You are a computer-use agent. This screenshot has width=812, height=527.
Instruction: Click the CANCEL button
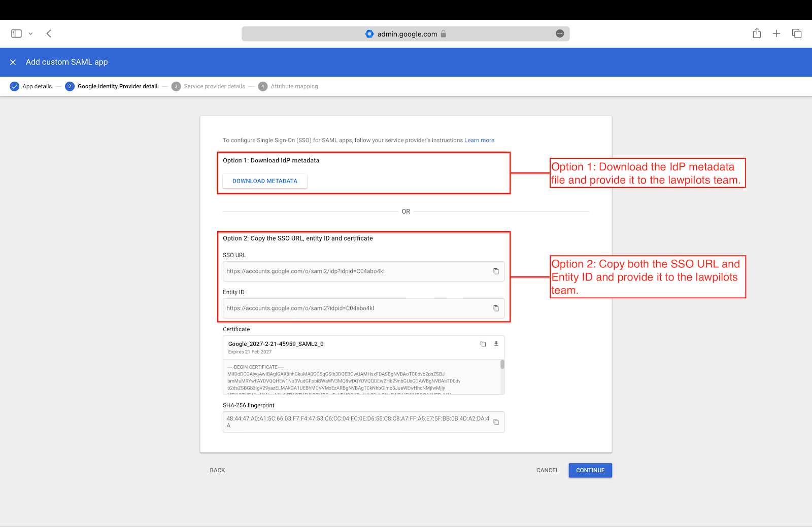coord(548,470)
